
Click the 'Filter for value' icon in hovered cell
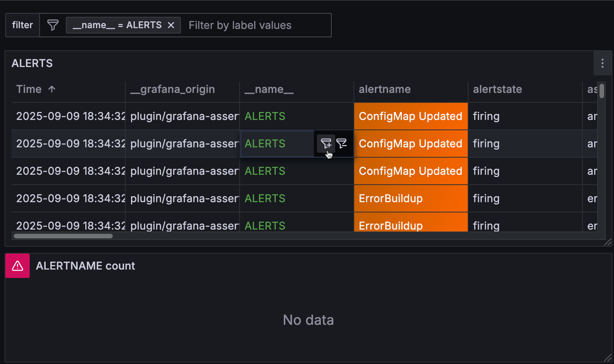[326, 143]
